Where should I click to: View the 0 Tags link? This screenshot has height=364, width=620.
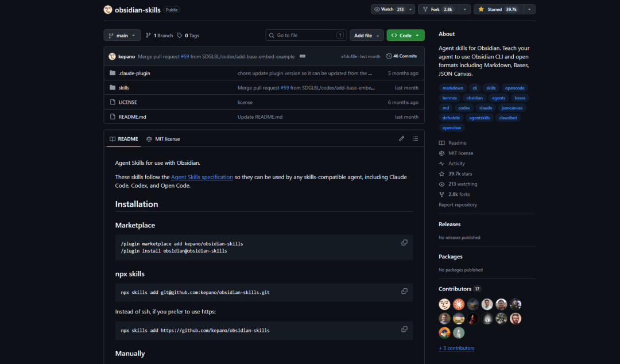pos(188,35)
